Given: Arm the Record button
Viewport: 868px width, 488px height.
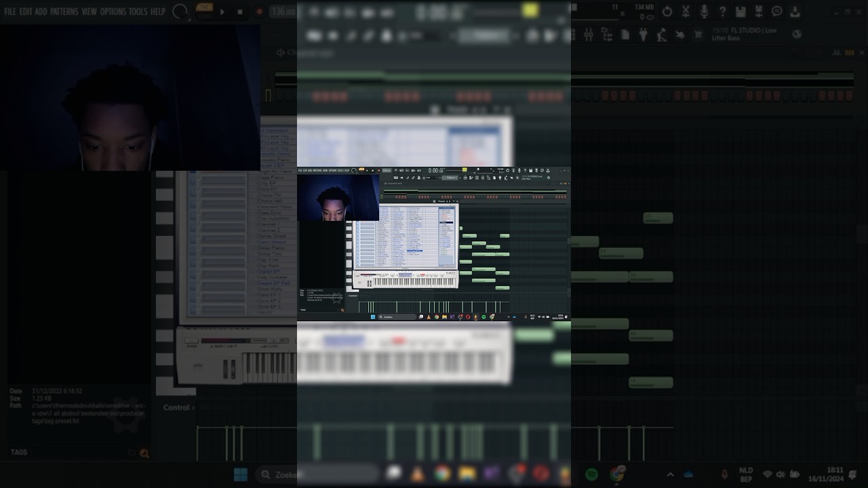Looking at the screenshot, I should [x=258, y=12].
